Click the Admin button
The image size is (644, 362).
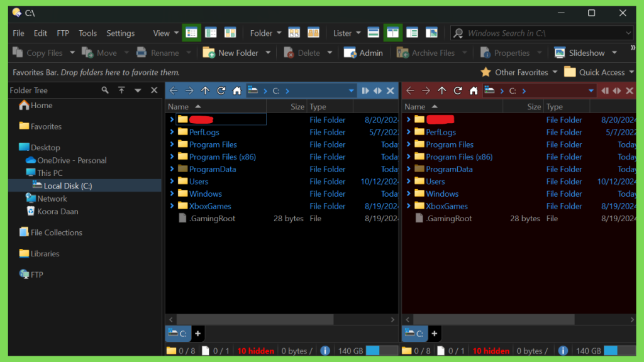pos(364,53)
